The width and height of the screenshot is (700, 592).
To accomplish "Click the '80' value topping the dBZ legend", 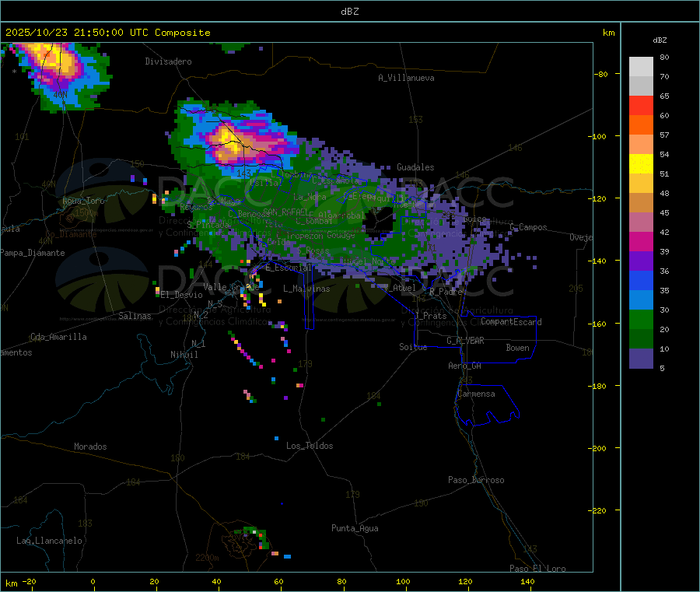I will (x=664, y=57).
